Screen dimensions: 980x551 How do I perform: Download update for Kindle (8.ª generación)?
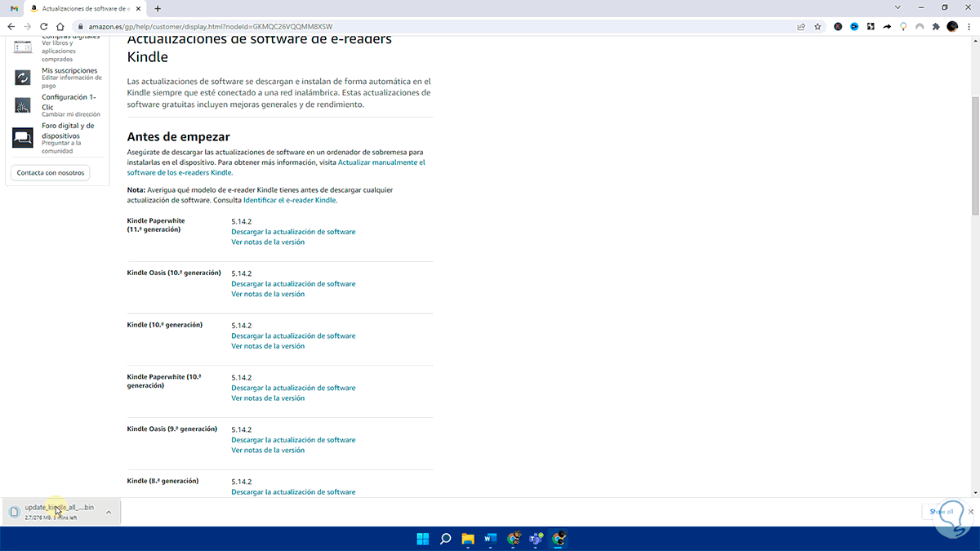(x=293, y=492)
